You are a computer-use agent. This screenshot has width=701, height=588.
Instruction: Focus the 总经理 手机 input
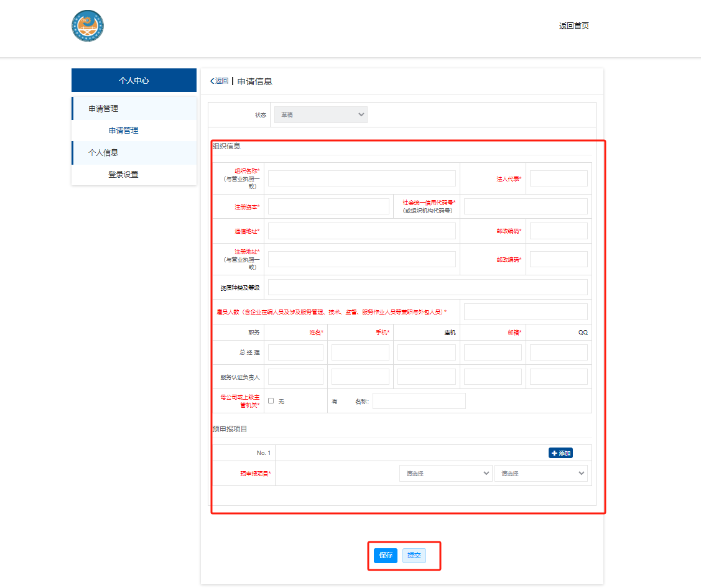(x=360, y=352)
